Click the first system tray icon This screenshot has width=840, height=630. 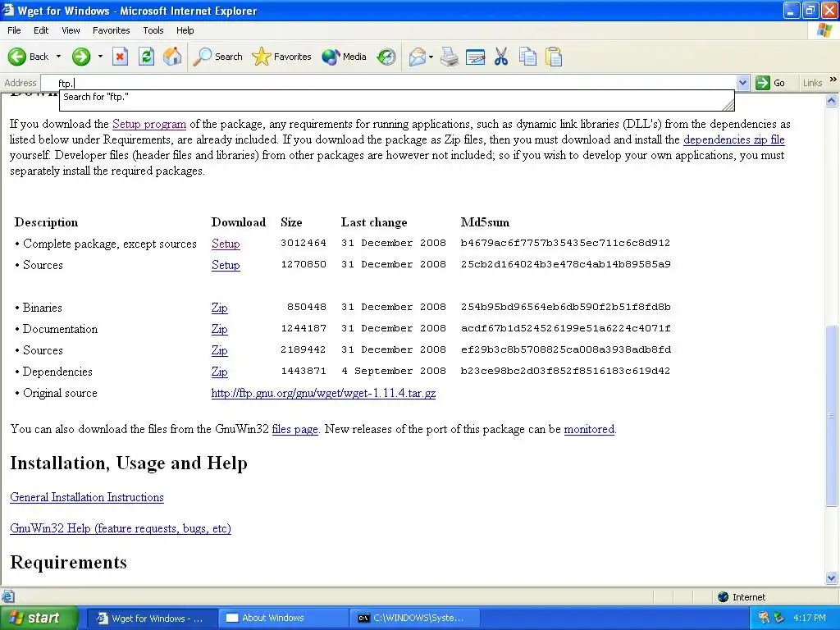click(x=764, y=618)
